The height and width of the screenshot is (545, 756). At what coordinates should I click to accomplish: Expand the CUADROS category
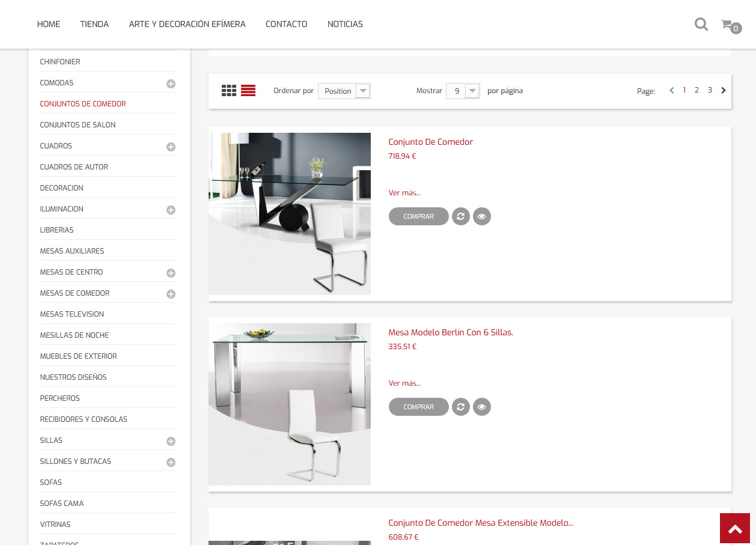pos(171,147)
